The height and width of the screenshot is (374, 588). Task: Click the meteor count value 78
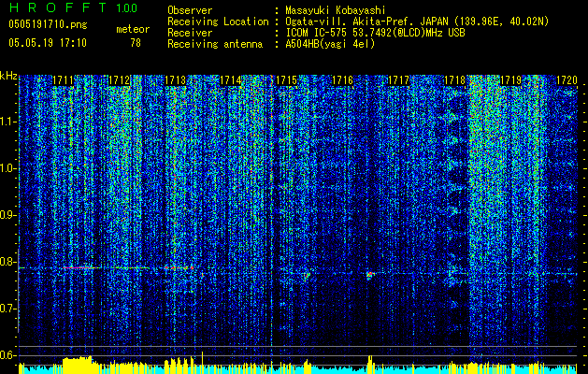[x=136, y=43]
